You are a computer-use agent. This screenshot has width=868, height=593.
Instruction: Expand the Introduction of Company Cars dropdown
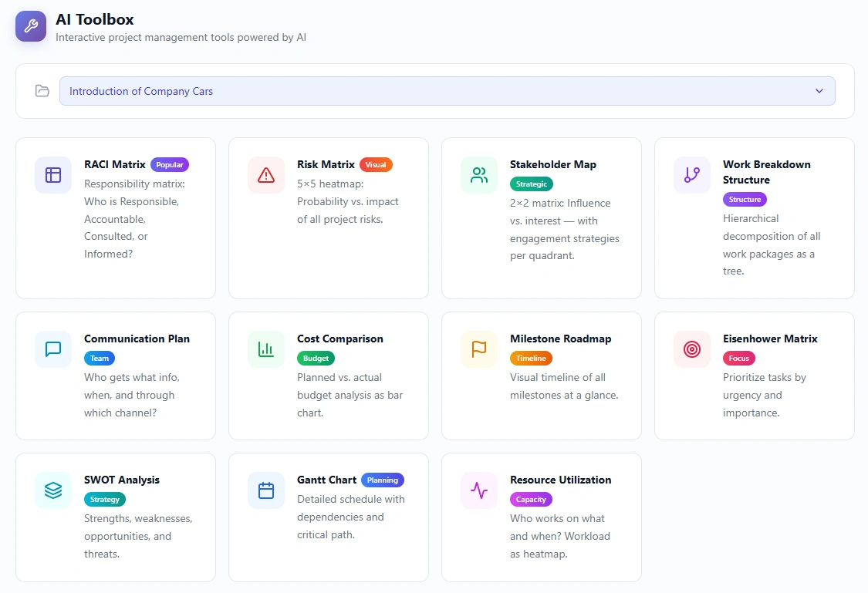coord(448,90)
